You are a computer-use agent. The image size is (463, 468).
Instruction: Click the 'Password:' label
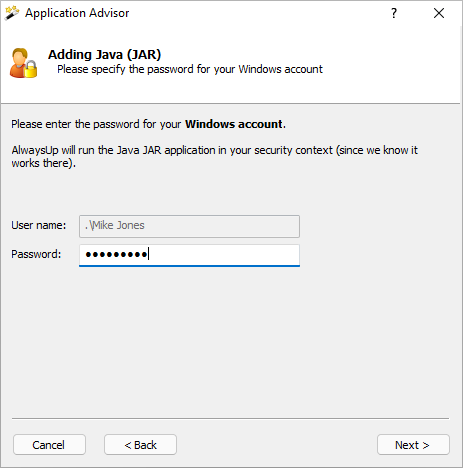pyautogui.click(x=36, y=254)
